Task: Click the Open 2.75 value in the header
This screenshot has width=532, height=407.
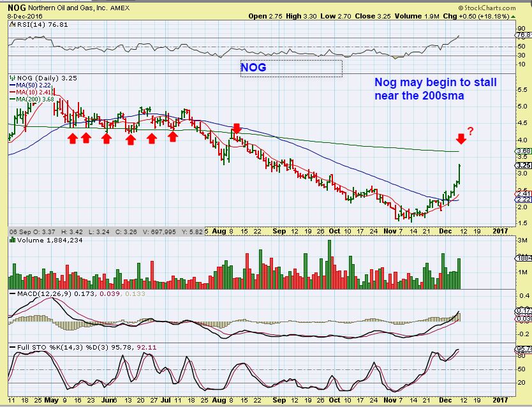Action: coord(265,17)
